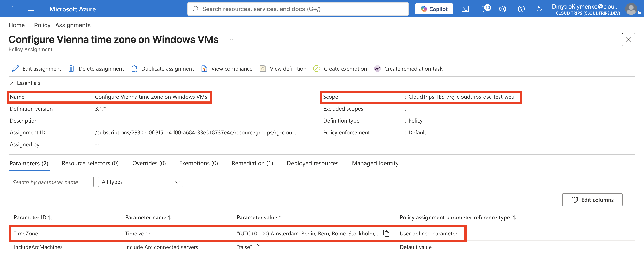This screenshot has height=265, width=644.
Task: Copy the TimeZone parameter value
Action: (386, 234)
